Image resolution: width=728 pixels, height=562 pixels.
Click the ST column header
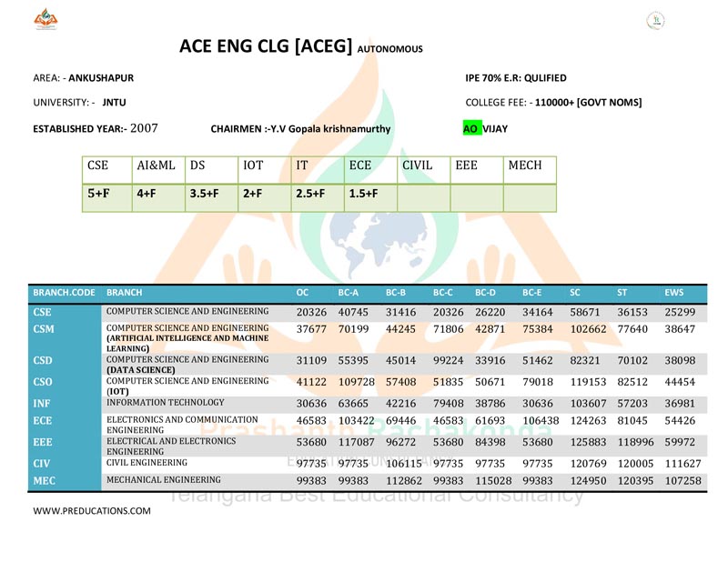622,293
